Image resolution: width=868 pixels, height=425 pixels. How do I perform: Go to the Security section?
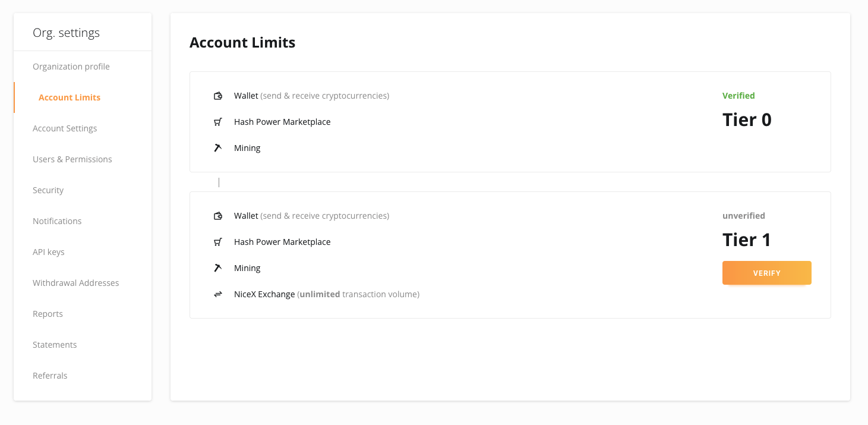pos(48,190)
